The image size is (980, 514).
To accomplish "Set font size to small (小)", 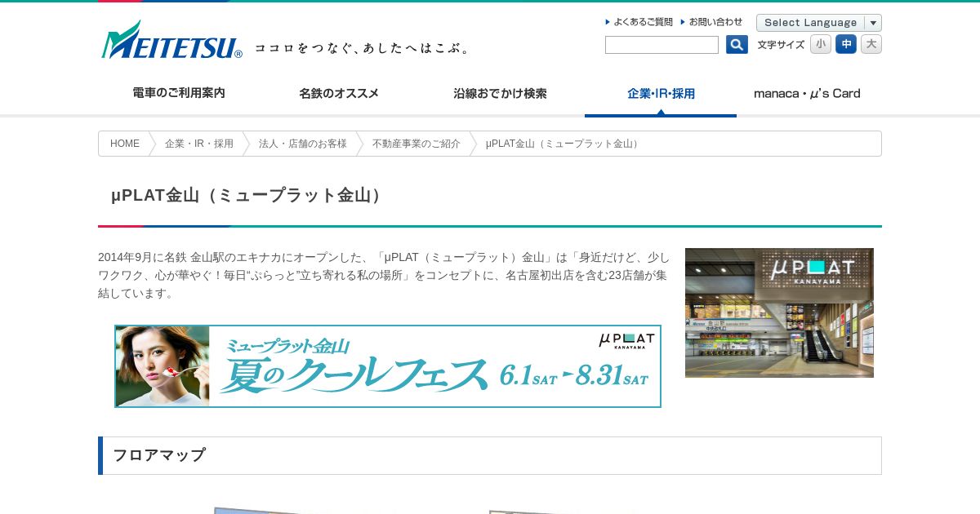I will coord(821,44).
